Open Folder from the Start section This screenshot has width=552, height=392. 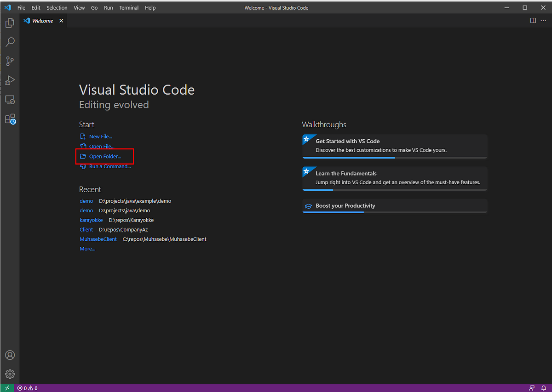pyautogui.click(x=104, y=156)
